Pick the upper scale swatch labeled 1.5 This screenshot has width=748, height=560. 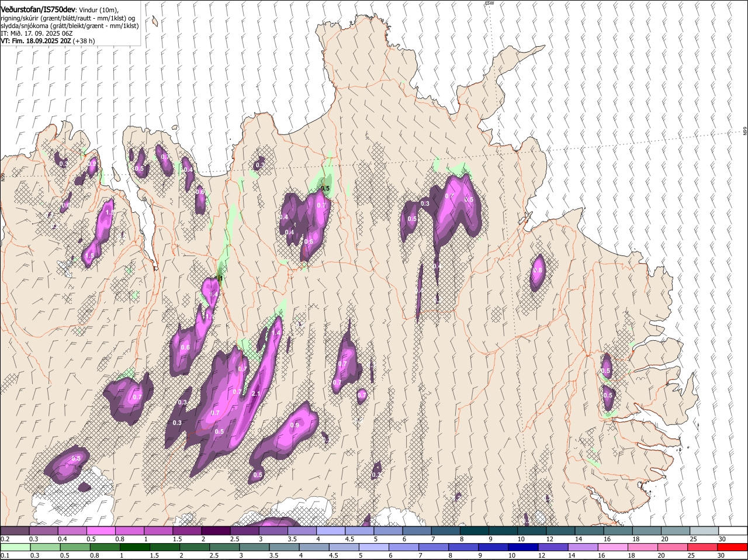(x=187, y=530)
